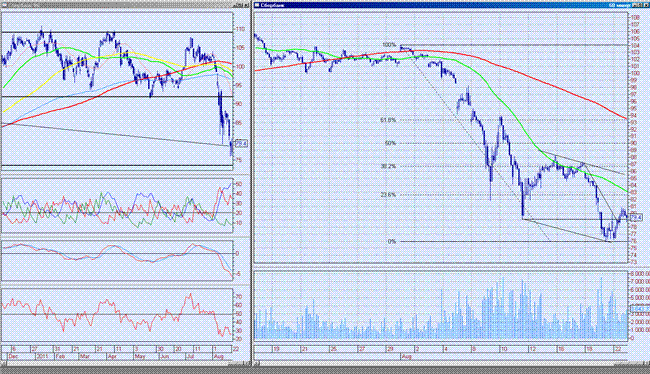Click the 100% Fibonacci level label
Screen dimensions: 650x374
click(x=389, y=45)
